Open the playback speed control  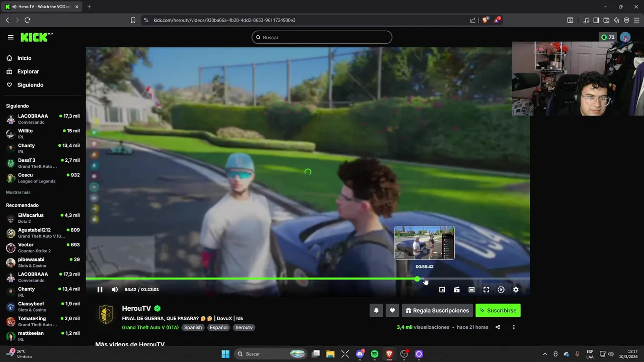pyautogui.click(x=501, y=290)
